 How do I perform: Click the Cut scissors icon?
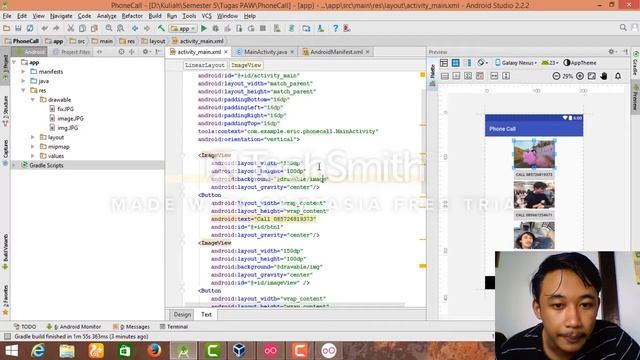(71, 28)
